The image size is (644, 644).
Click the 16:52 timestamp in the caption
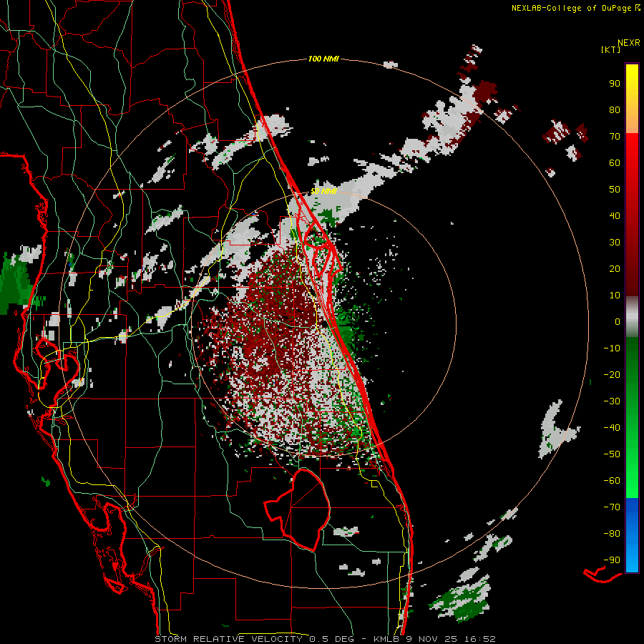480,639
